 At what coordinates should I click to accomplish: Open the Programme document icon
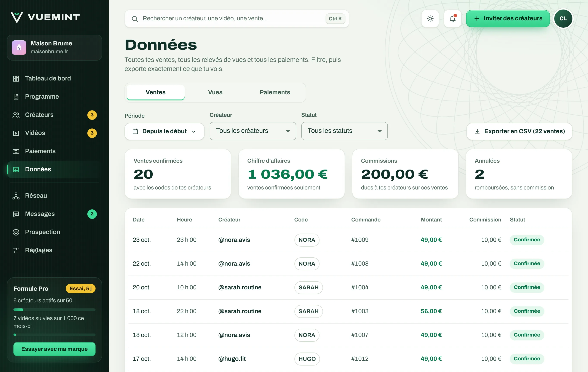point(16,97)
